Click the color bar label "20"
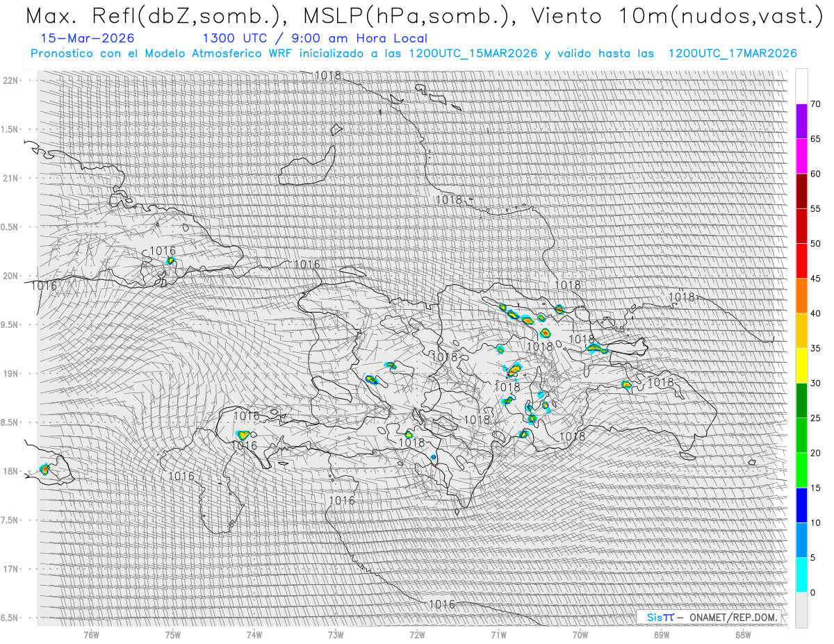The width and height of the screenshot is (834, 644). click(815, 453)
